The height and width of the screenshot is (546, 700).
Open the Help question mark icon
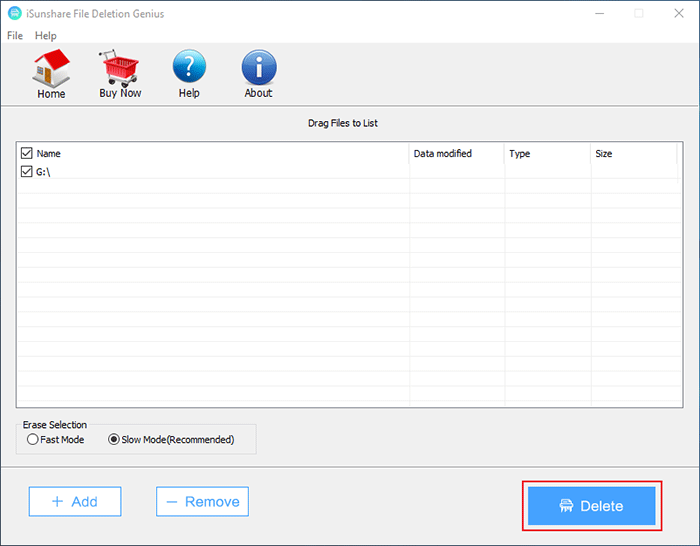(x=189, y=66)
